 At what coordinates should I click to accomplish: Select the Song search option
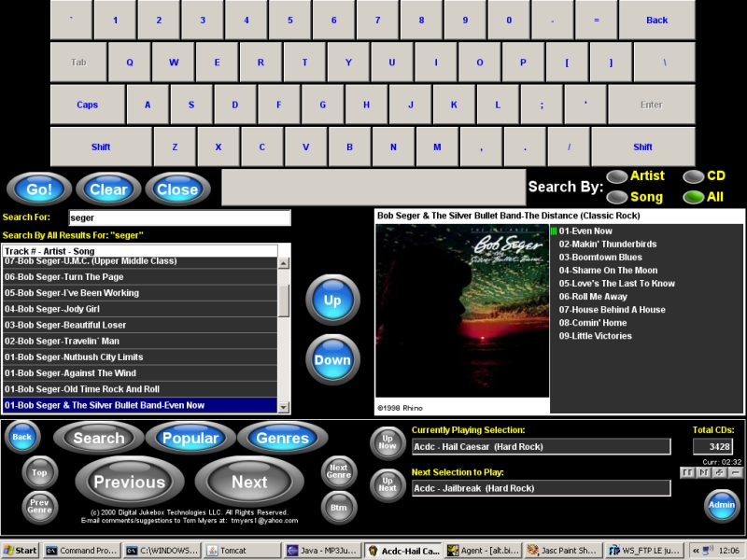point(617,197)
